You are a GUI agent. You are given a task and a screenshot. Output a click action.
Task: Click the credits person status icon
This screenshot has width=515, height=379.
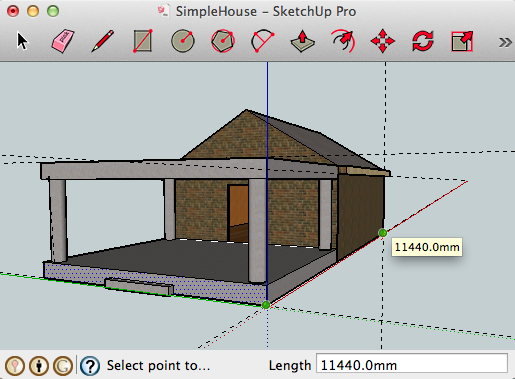[39, 366]
